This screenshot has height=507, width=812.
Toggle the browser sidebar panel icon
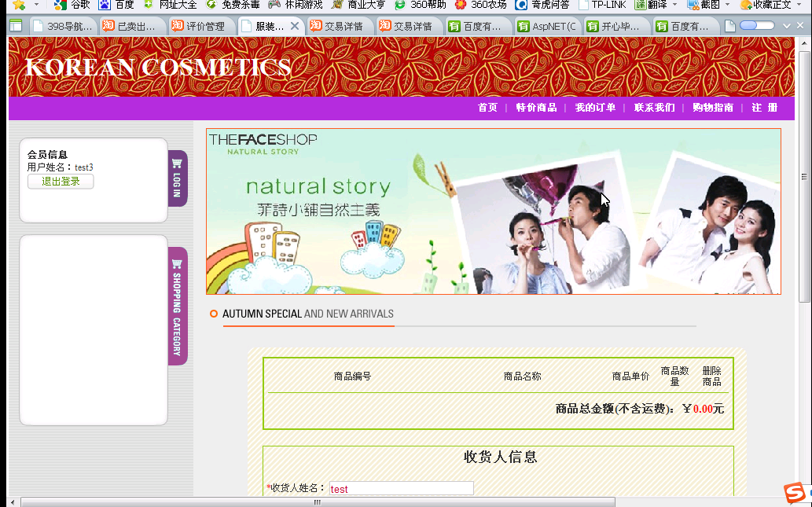point(16,25)
